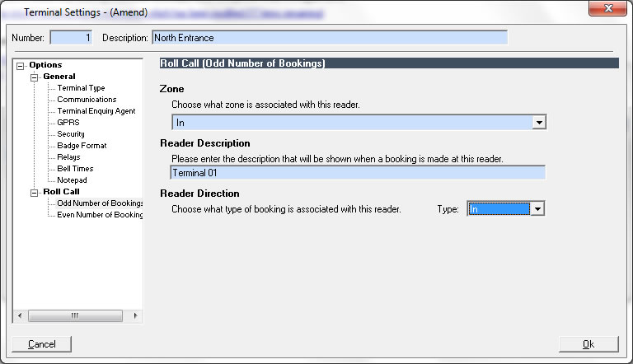The width and height of the screenshot is (633, 364).
Task: Click the Reader Description text field
Action: [x=358, y=173]
